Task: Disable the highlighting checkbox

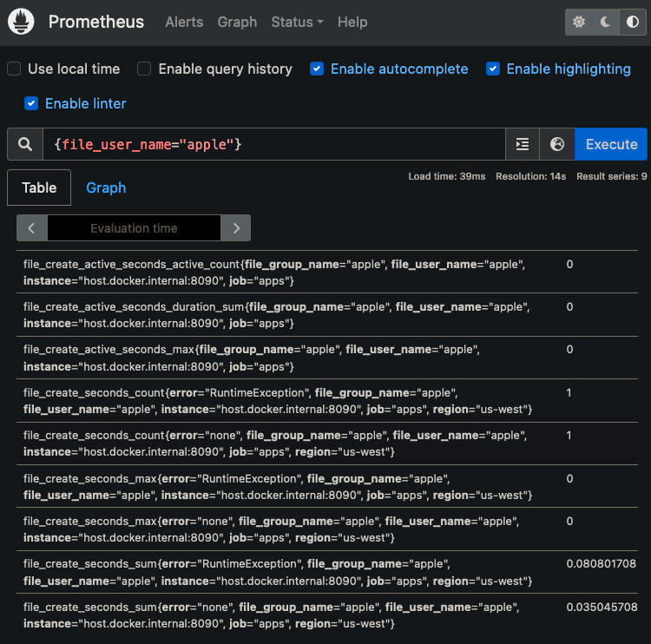Action: pyautogui.click(x=493, y=69)
